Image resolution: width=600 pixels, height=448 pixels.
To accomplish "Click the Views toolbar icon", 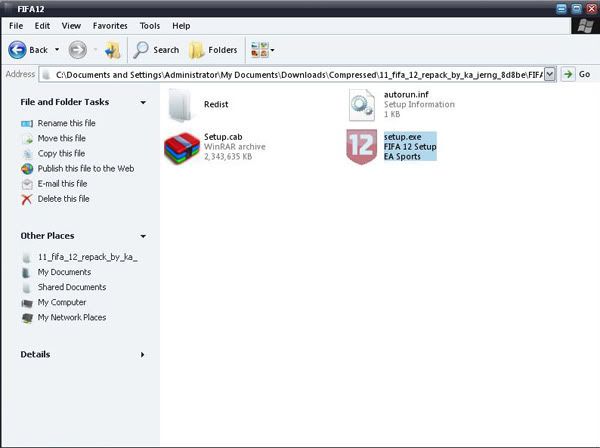I will [x=260, y=50].
